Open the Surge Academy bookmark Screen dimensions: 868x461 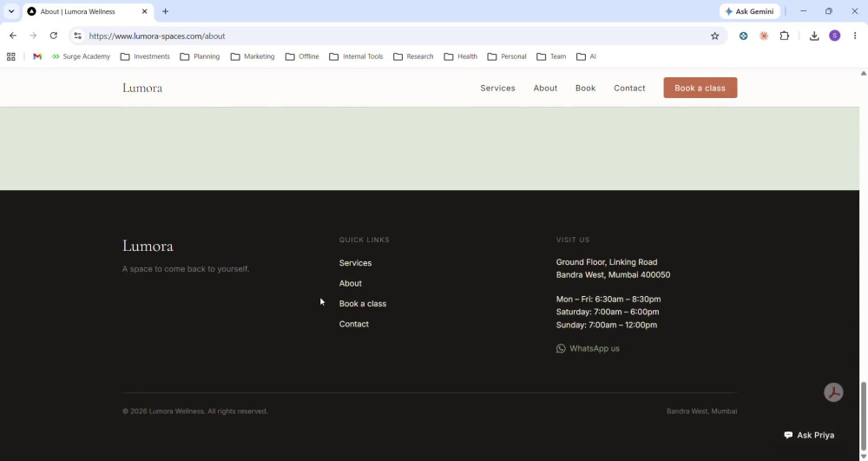coord(81,56)
